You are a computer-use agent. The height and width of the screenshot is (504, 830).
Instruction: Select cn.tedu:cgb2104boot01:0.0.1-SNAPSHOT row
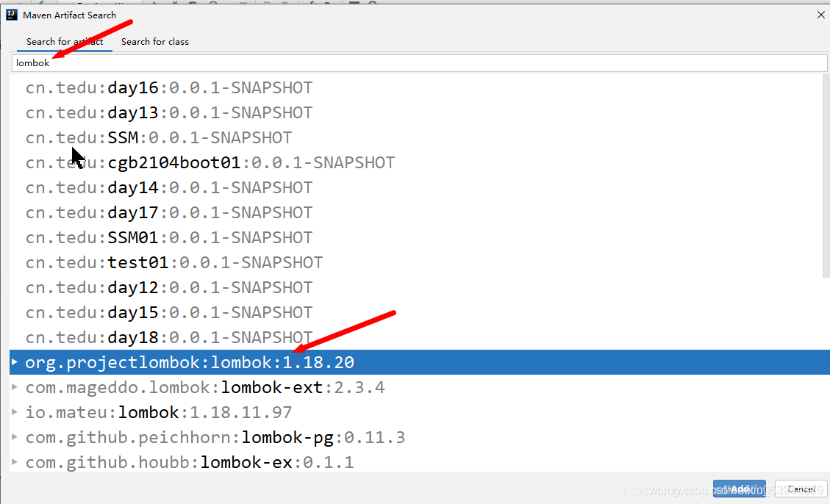click(x=415, y=162)
